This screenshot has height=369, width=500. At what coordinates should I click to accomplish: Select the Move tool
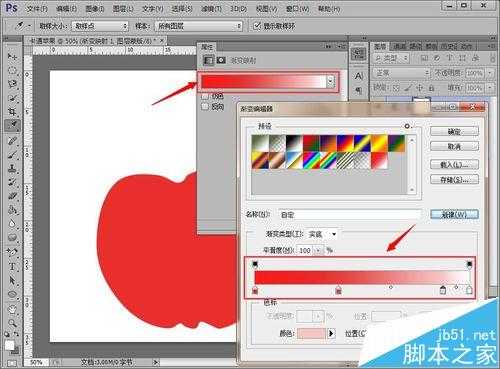coord(12,56)
